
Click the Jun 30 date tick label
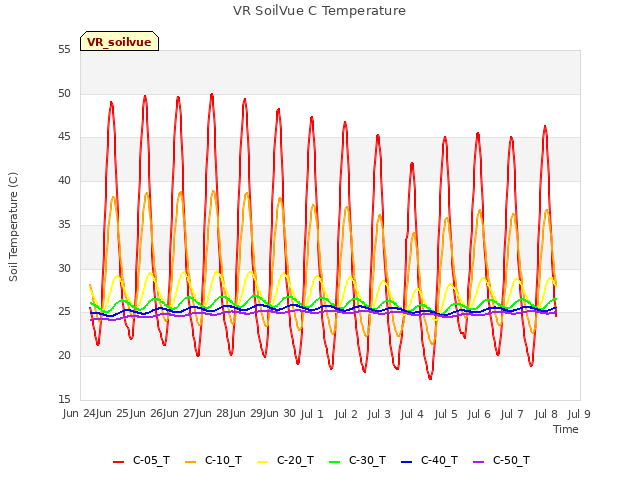pos(279,414)
